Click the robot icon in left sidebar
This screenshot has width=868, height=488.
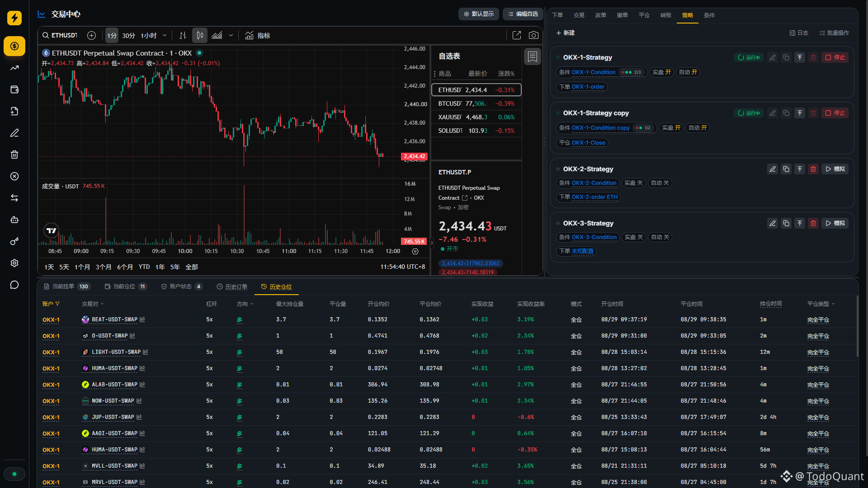[x=14, y=220]
